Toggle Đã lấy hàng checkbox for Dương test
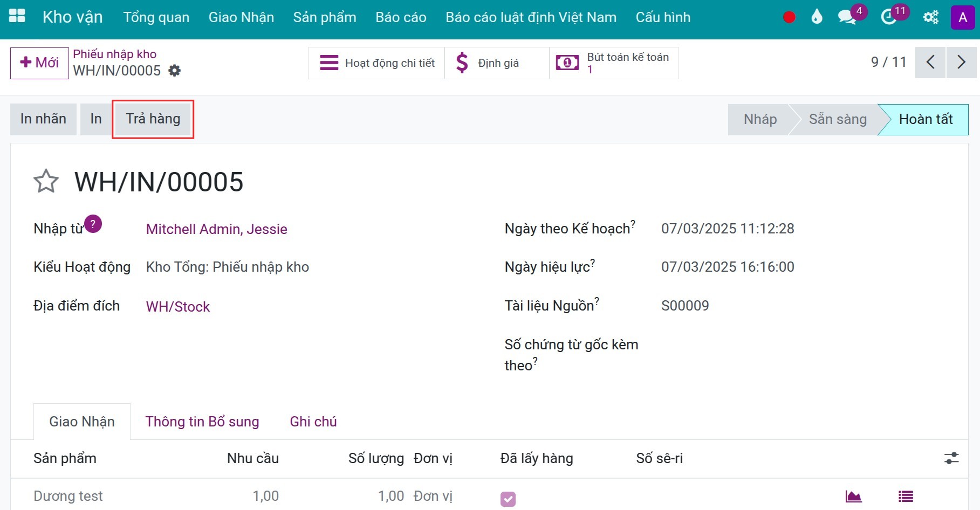 508,499
